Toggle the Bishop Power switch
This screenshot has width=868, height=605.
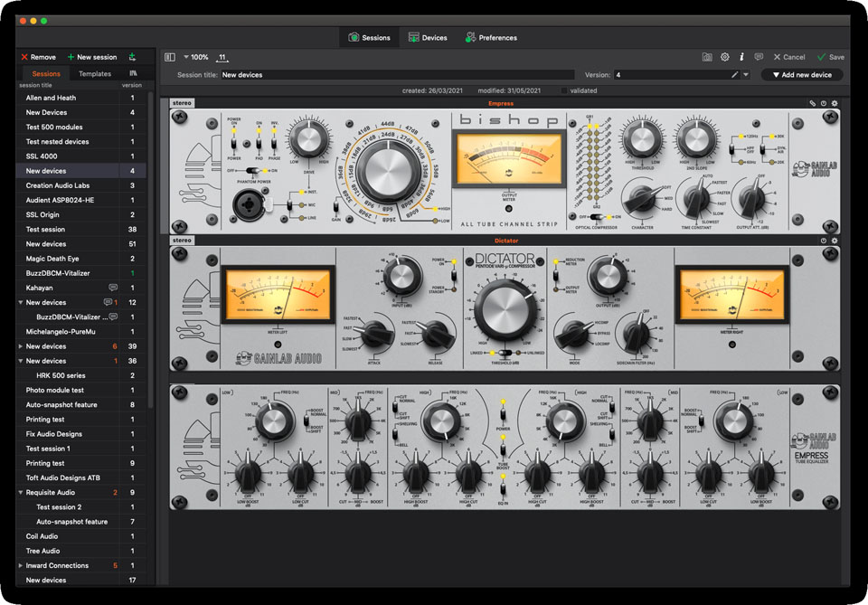coord(233,142)
